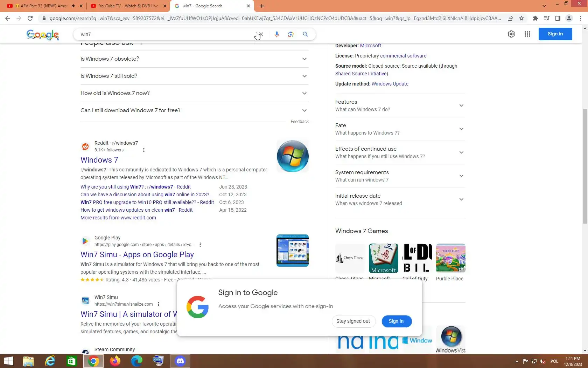Open Win7 Simu - Apps on Google Play
The image size is (588, 368).
(x=137, y=255)
